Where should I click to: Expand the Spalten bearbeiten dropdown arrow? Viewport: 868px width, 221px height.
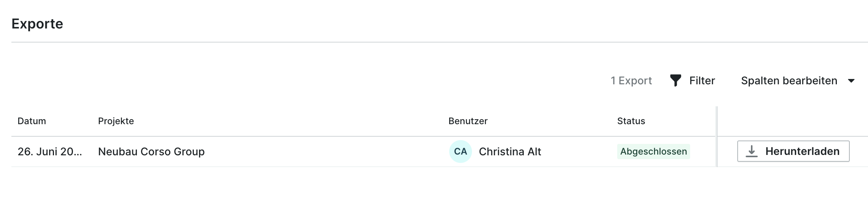pyautogui.click(x=851, y=81)
